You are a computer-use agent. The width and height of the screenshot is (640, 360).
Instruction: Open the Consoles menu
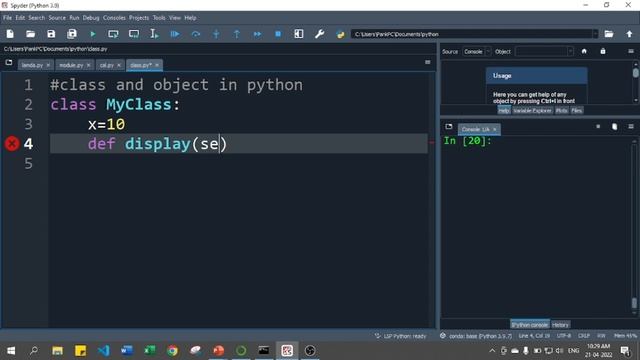114,18
